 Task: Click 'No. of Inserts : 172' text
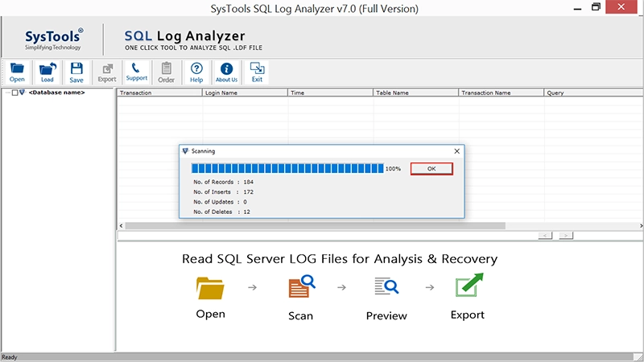(x=224, y=191)
